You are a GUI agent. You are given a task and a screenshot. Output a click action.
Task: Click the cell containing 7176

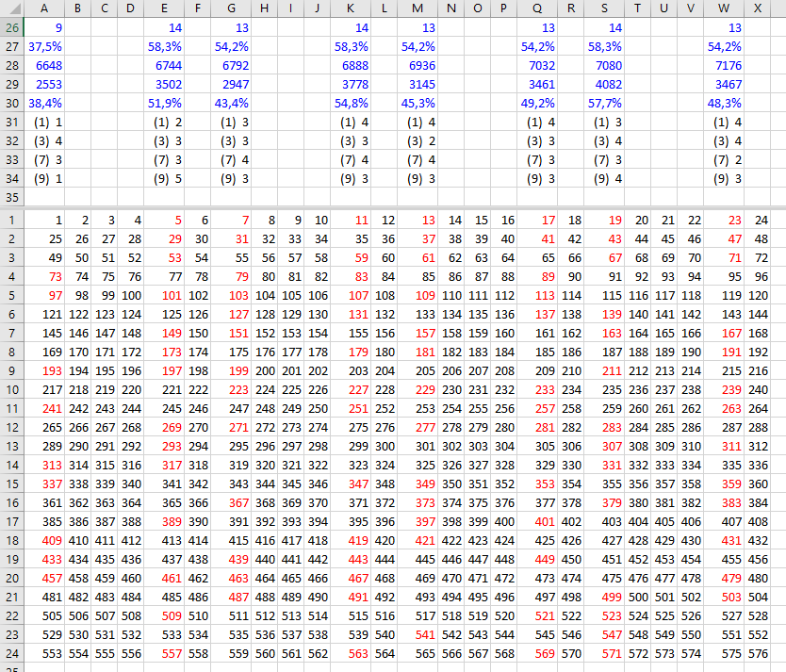(724, 66)
